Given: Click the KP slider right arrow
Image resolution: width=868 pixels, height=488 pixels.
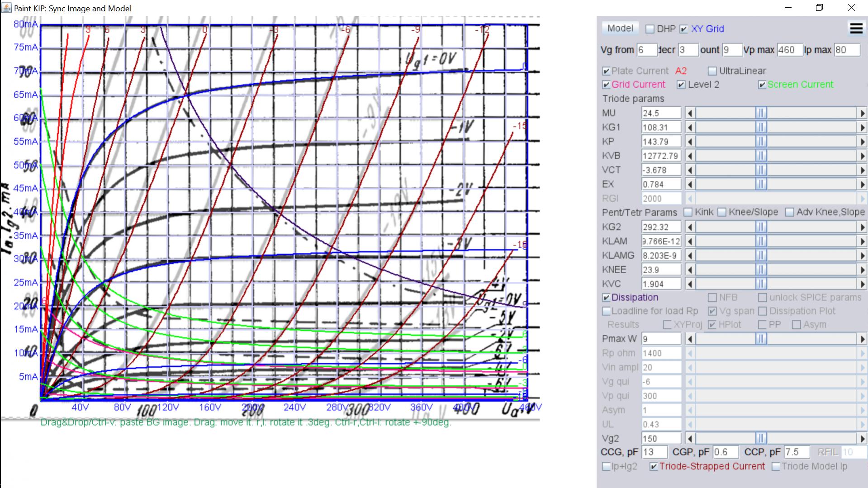Looking at the screenshot, I should coord(862,142).
